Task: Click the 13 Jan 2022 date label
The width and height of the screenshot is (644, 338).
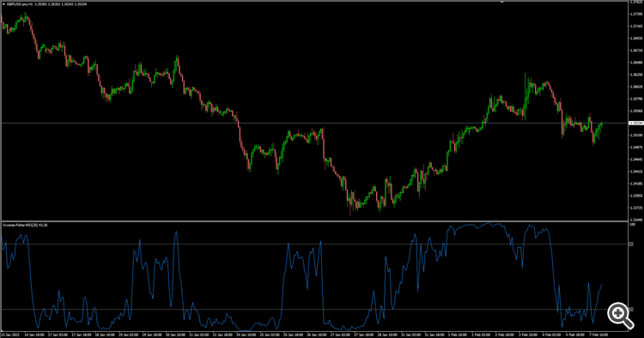Action: point(10,335)
